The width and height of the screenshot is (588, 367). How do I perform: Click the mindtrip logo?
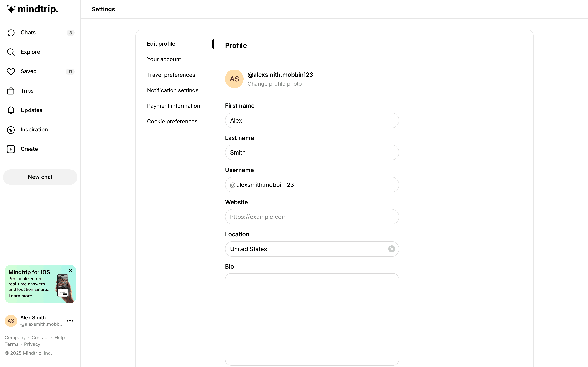point(32,9)
